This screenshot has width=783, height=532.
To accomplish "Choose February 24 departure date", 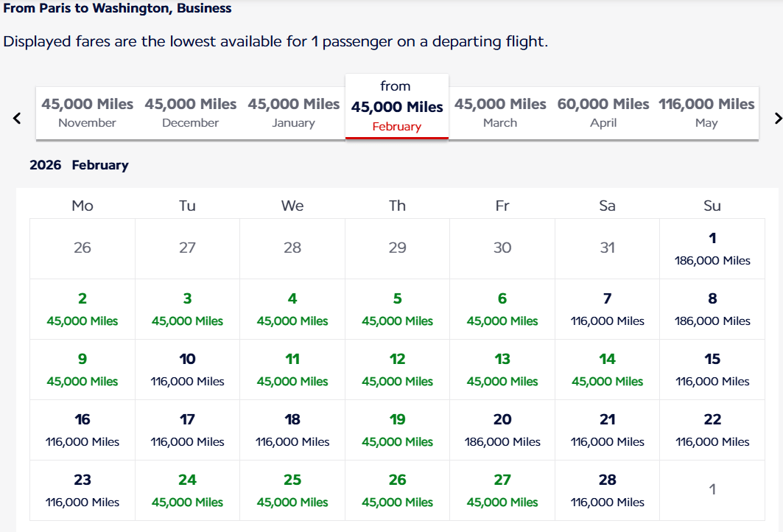I will [187, 491].
